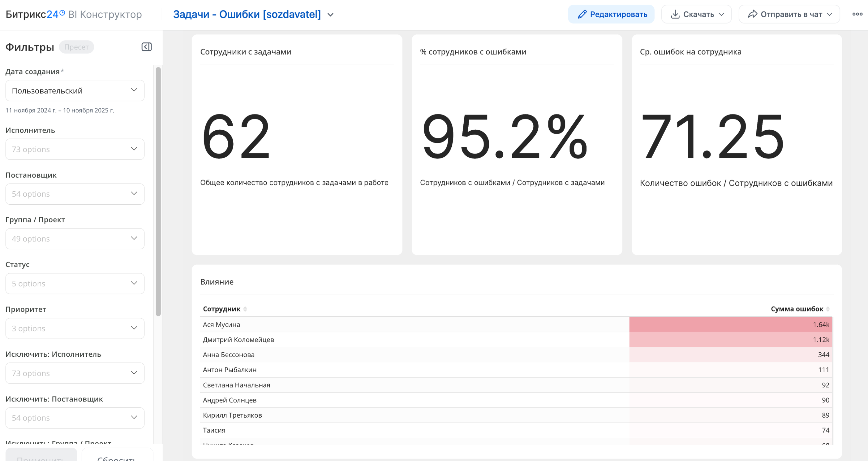Open the Приоритет 3 options dropdown

pos(75,328)
